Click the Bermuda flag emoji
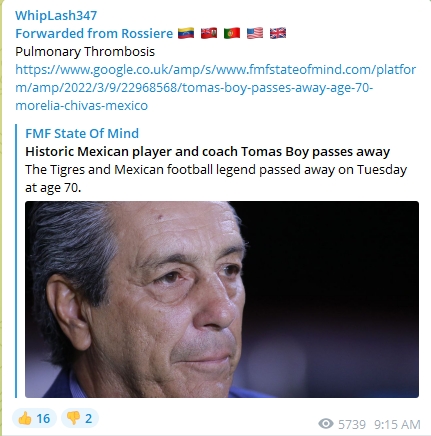Viewport: 431px width, 436px height. click(x=209, y=33)
